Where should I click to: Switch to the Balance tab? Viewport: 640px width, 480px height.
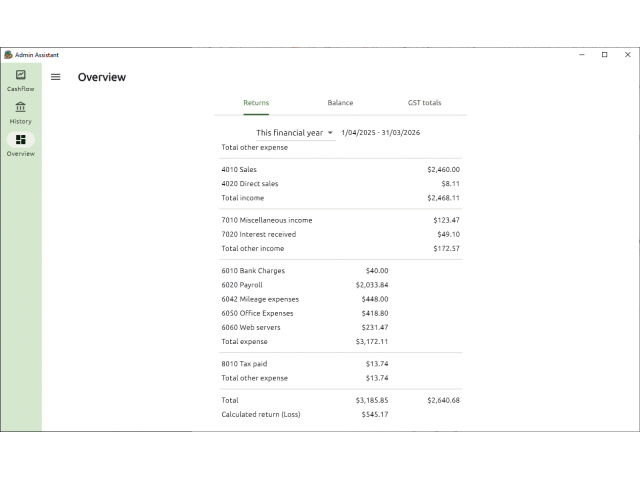[x=340, y=103]
